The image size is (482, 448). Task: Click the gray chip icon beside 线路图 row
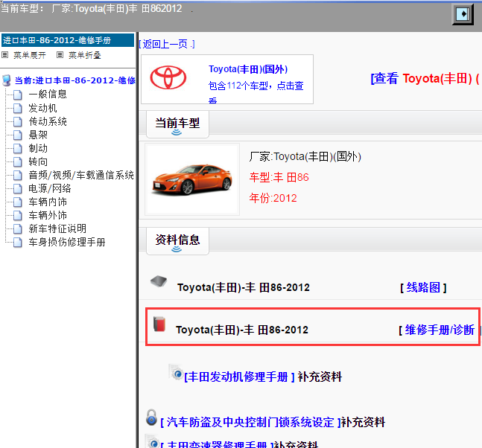point(159,281)
